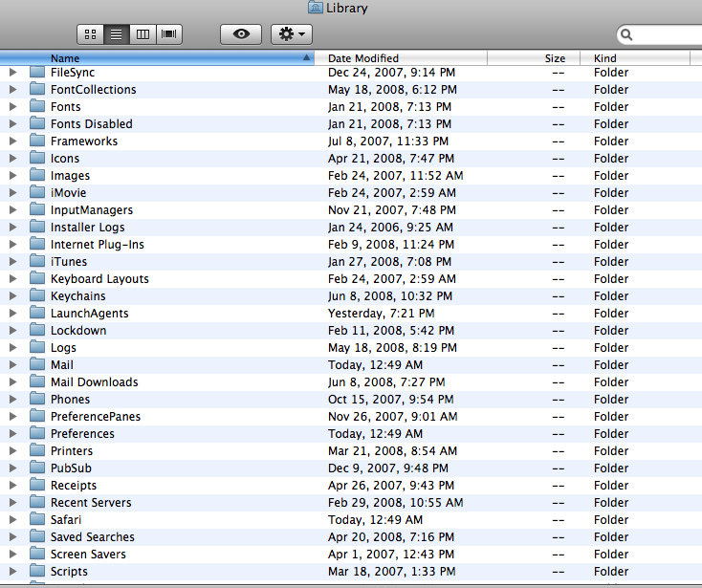
Task: Expand the Scripts disclosure triangle
Action: (x=13, y=571)
